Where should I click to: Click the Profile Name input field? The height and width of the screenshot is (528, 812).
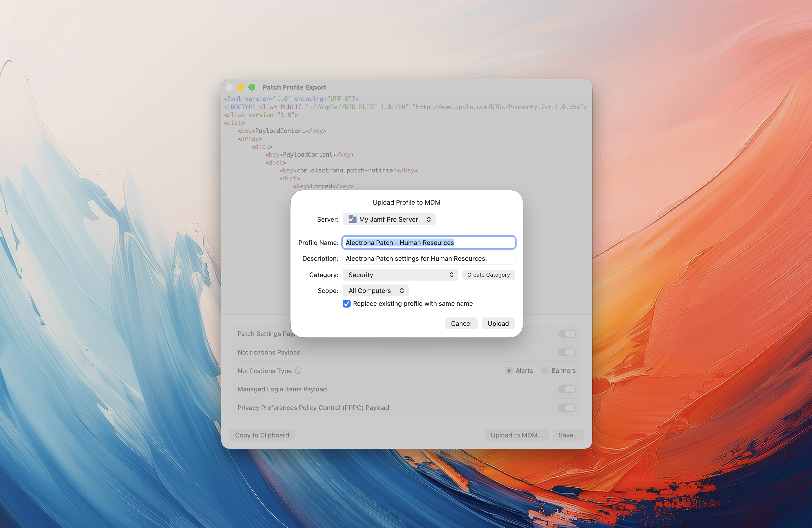coord(429,242)
